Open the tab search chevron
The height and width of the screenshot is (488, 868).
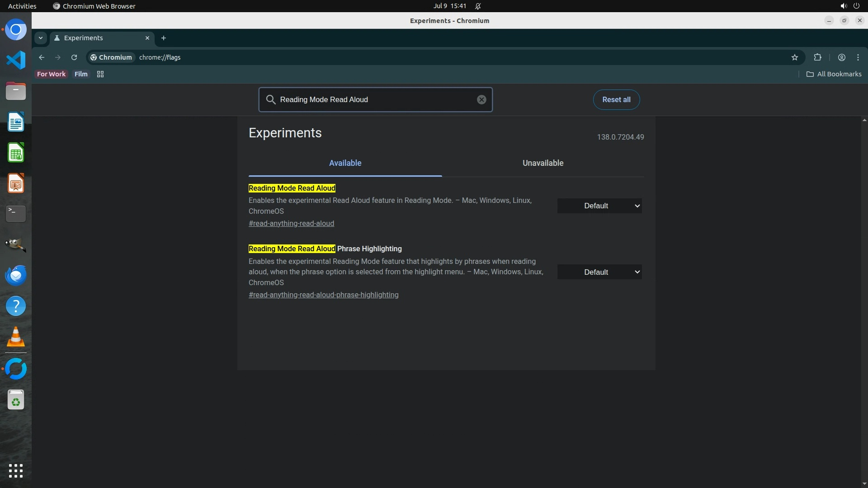click(x=41, y=38)
